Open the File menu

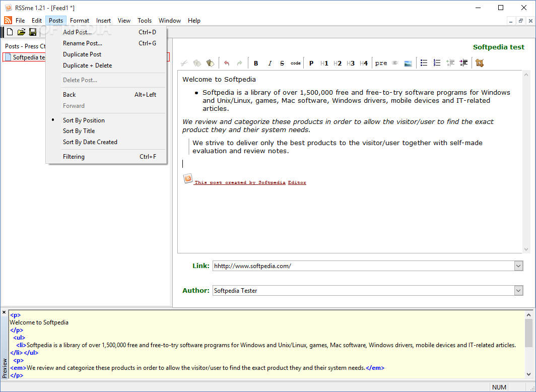[20, 21]
